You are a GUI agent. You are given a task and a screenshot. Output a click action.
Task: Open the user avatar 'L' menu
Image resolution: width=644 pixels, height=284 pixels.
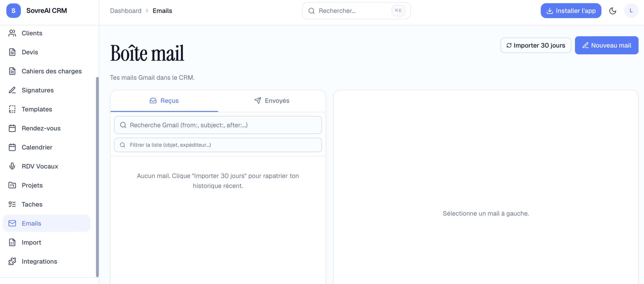[x=631, y=11]
